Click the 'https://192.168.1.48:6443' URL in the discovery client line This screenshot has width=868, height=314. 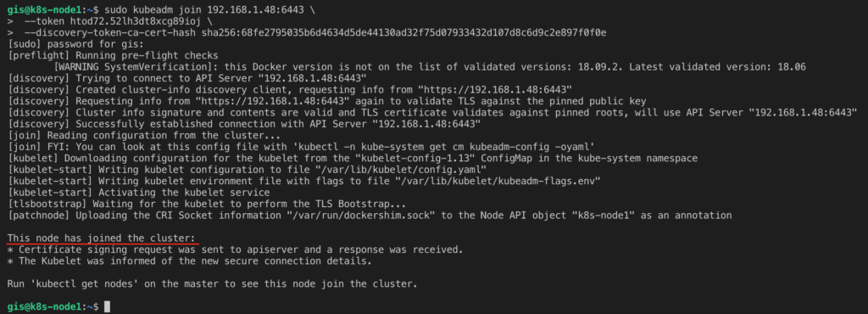[x=495, y=90]
